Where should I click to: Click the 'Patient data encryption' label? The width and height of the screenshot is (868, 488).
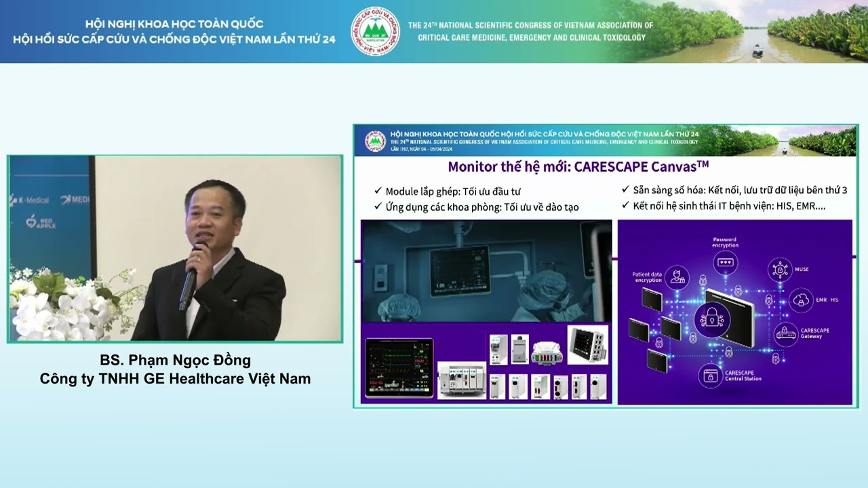(x=646, y=277)
